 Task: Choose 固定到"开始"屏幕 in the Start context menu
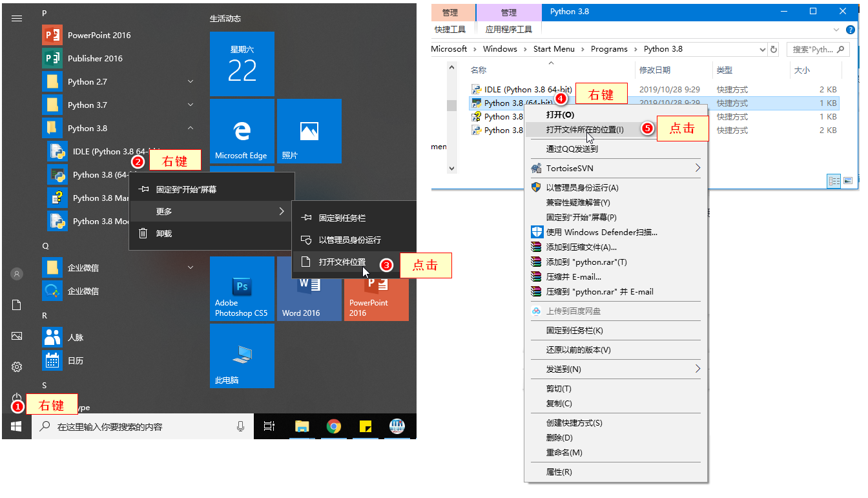pos(212,190)
